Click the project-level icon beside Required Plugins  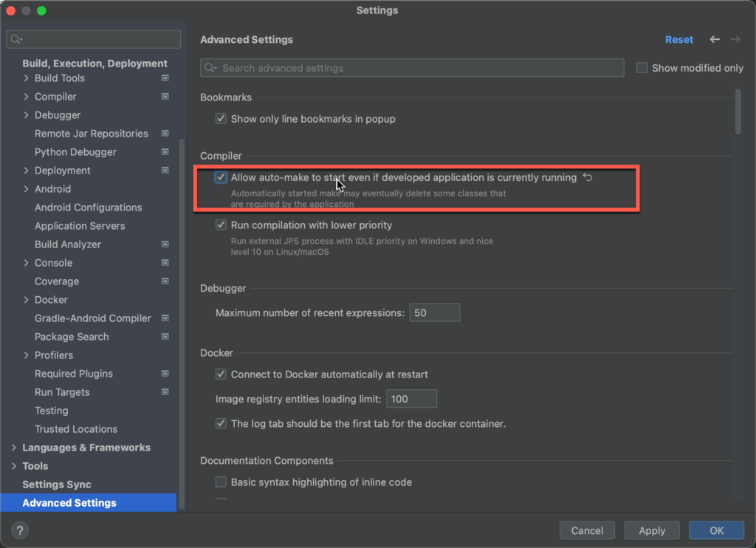(x=165, y=374)
